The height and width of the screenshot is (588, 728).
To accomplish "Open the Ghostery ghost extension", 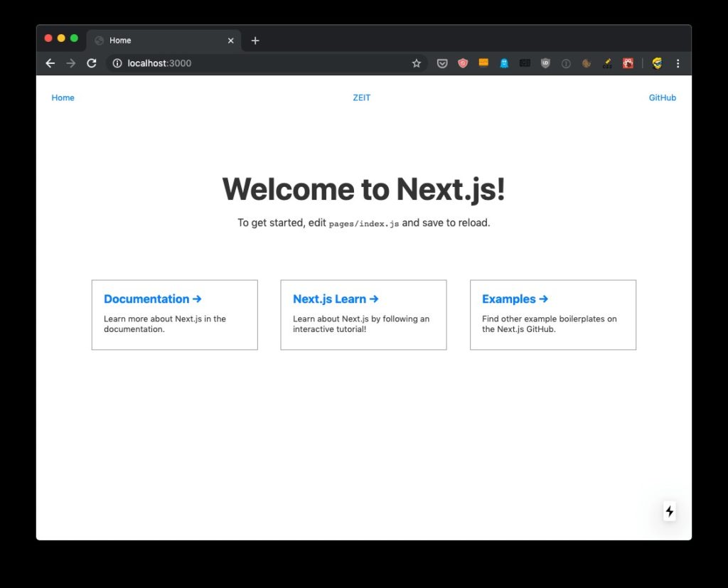I will coord(504,63).
